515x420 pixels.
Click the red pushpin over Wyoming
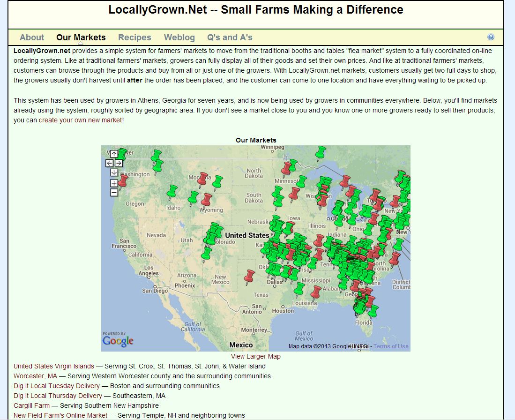206,201
